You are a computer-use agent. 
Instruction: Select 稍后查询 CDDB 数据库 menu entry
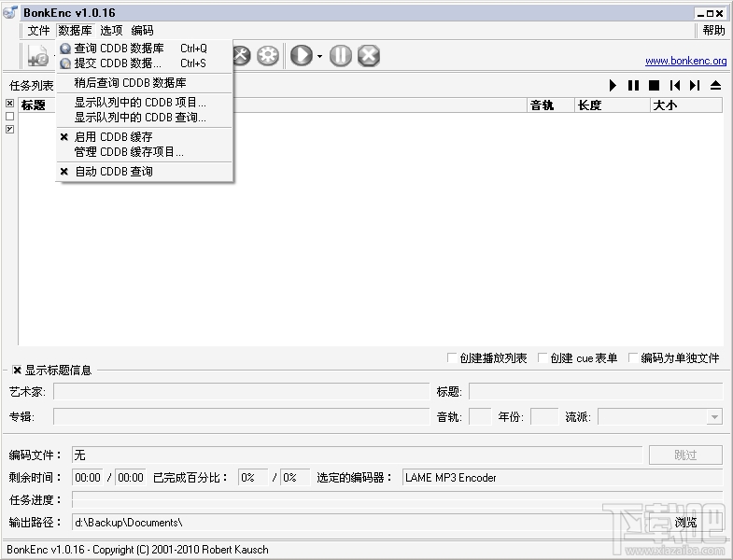tap(145, 83)
